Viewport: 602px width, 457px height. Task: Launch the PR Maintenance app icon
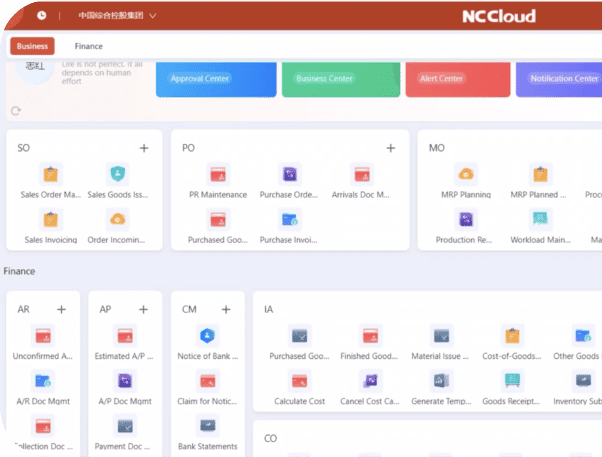[218, 174]
